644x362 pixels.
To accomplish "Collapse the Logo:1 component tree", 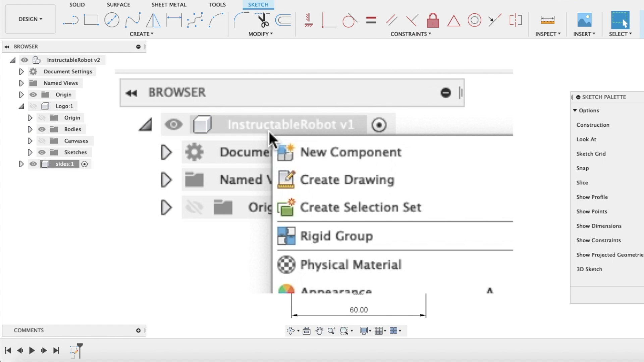I will (x=21, y=106).
